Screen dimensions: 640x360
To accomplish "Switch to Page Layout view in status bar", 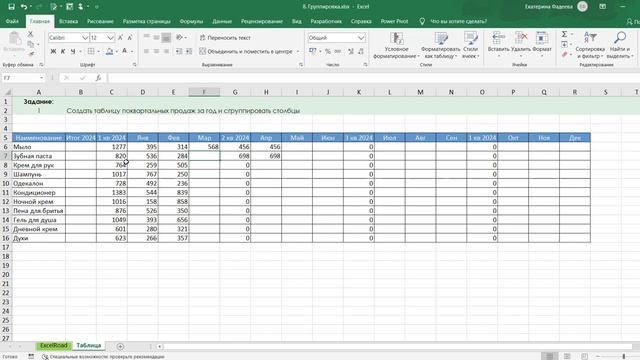I will 567,356.
